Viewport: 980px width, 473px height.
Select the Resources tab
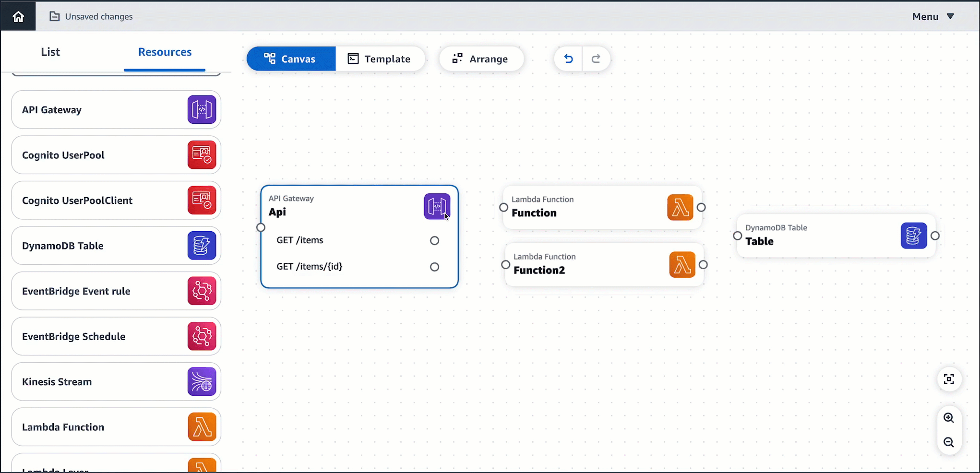point(165,52)
